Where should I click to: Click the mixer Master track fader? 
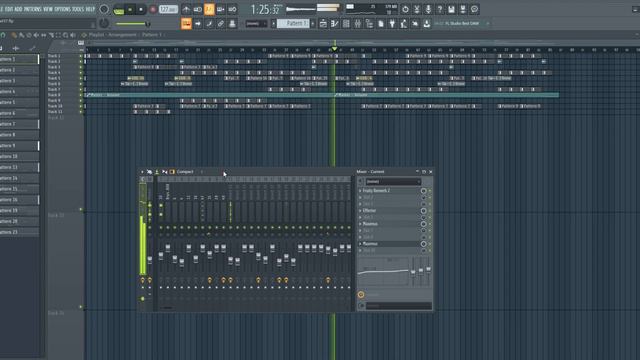click(150, 260)
